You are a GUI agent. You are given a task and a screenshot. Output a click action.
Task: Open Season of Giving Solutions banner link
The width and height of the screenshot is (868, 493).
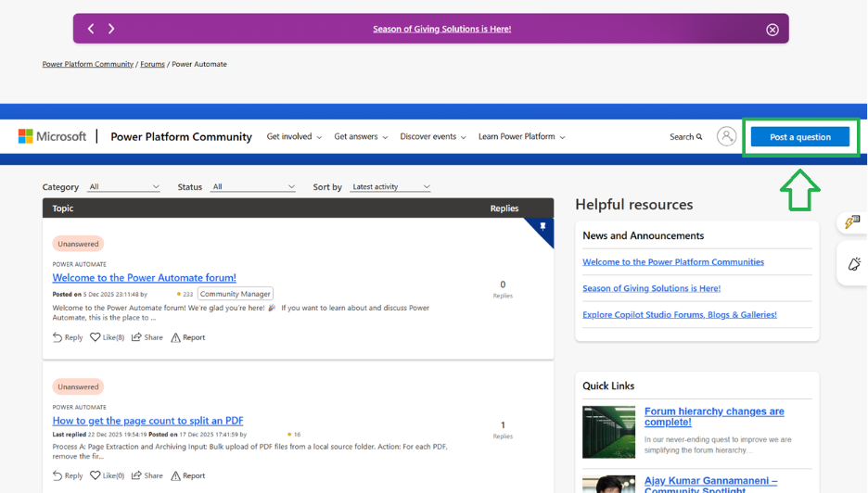[441, 29]
